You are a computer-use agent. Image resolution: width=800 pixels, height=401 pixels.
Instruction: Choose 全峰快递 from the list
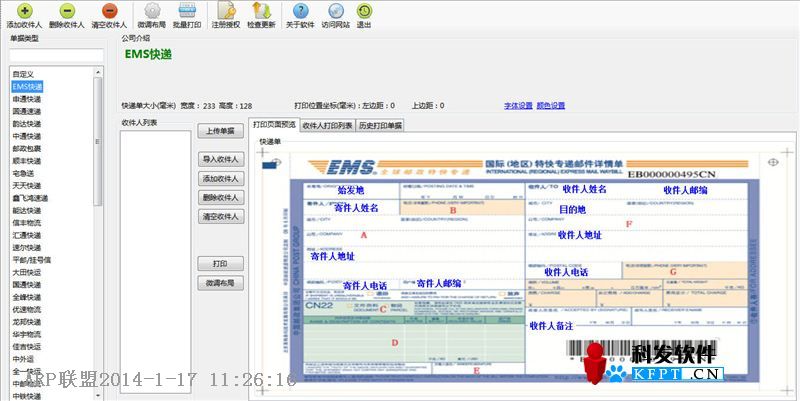[27, 297]
